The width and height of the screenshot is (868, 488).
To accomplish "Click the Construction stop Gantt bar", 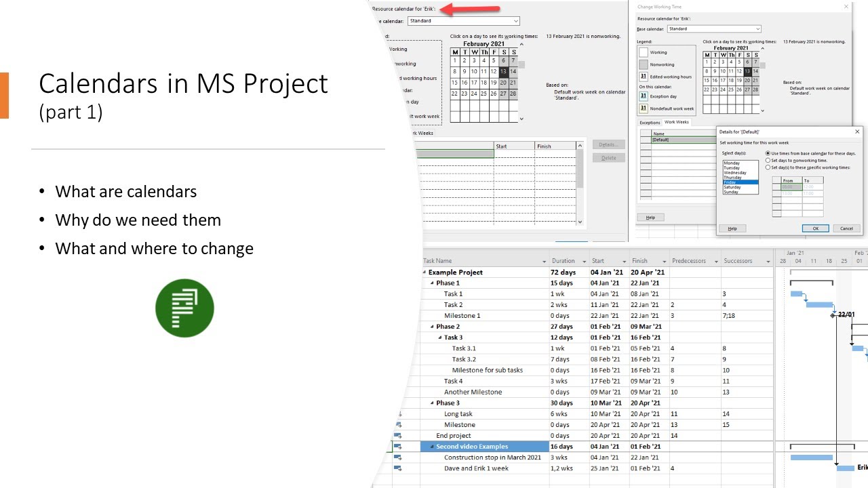I will [812, 457].
